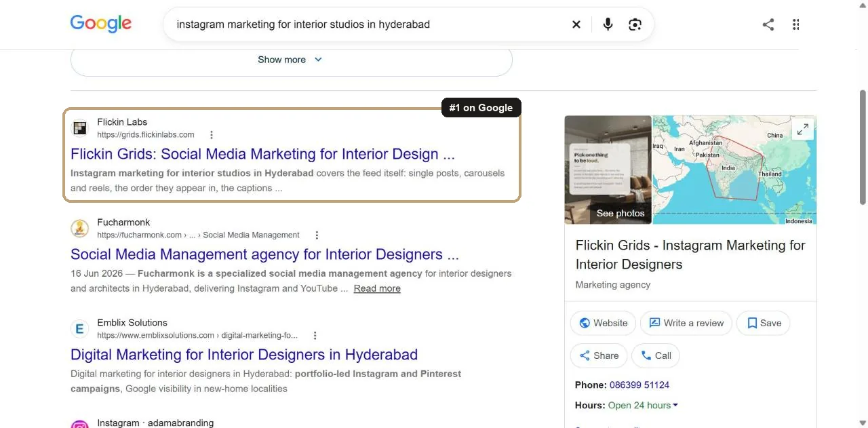This screenshot has width=868, height=428.
Task: Open more options for Flickin Labs result
Action: coord(212,135)
